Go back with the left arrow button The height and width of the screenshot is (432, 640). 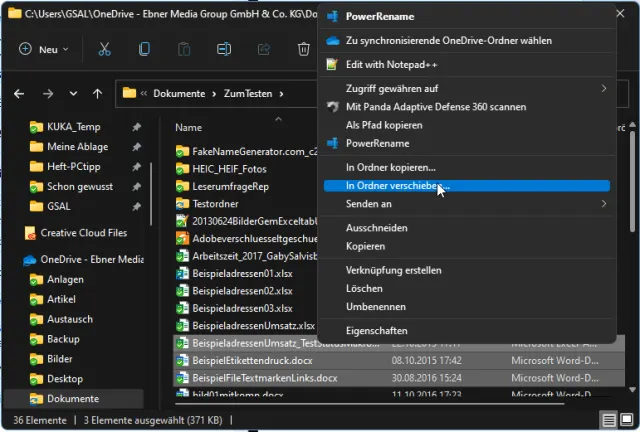point(19,94)
